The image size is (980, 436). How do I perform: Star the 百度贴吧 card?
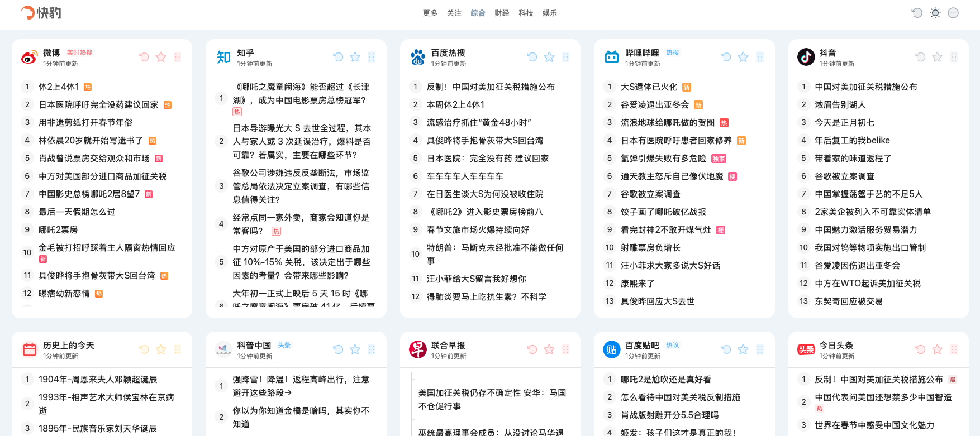[x=743, y=349]
